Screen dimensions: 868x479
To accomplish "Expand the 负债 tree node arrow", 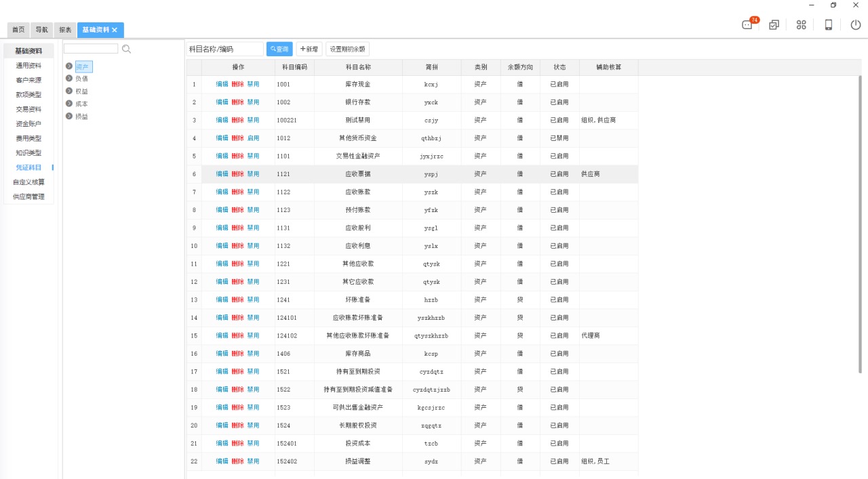I will coord(69,79).
